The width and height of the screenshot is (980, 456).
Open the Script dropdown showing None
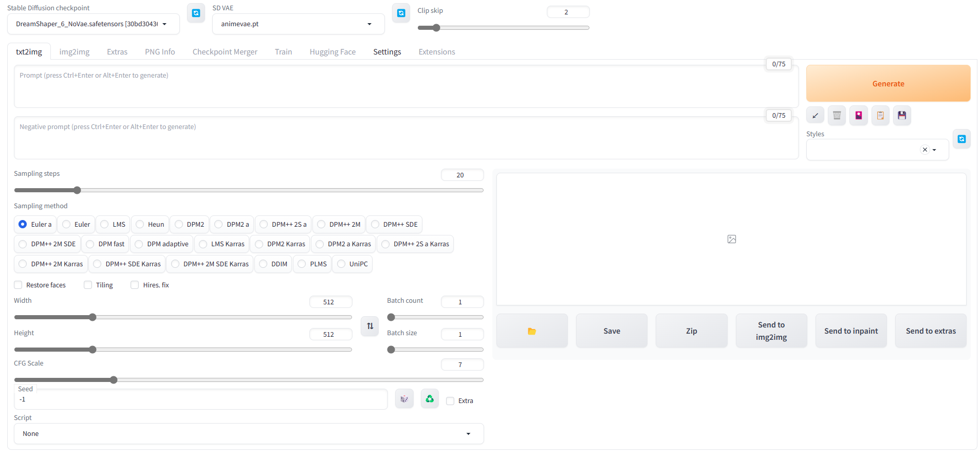pos(248,433)
